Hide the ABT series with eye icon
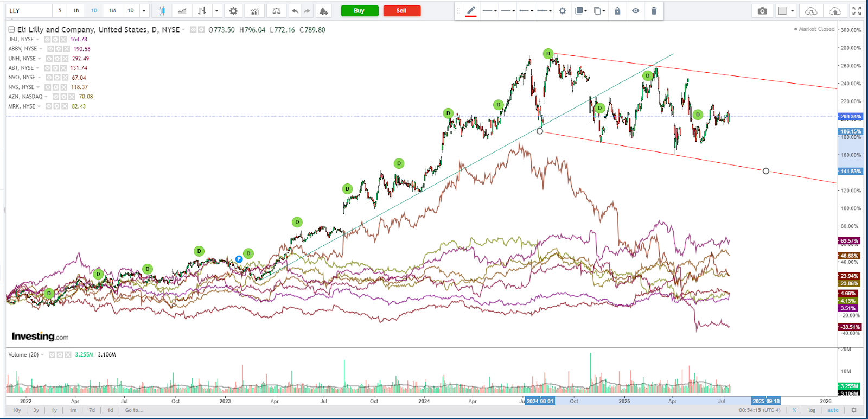This screenshot has height=419, width=868. click(47, 68)
